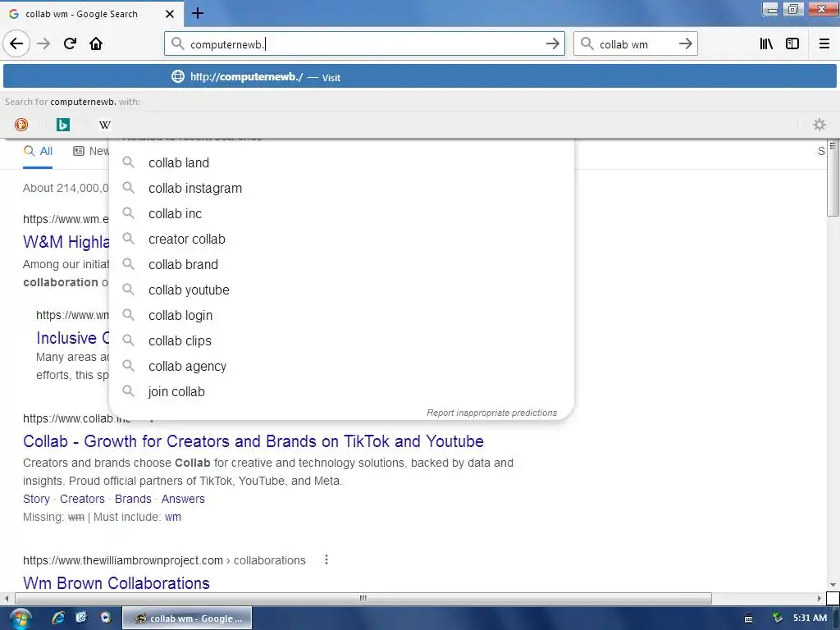Open the Library bookmarks icon
The width and height of the screenshot is (840, 630).
766,43
